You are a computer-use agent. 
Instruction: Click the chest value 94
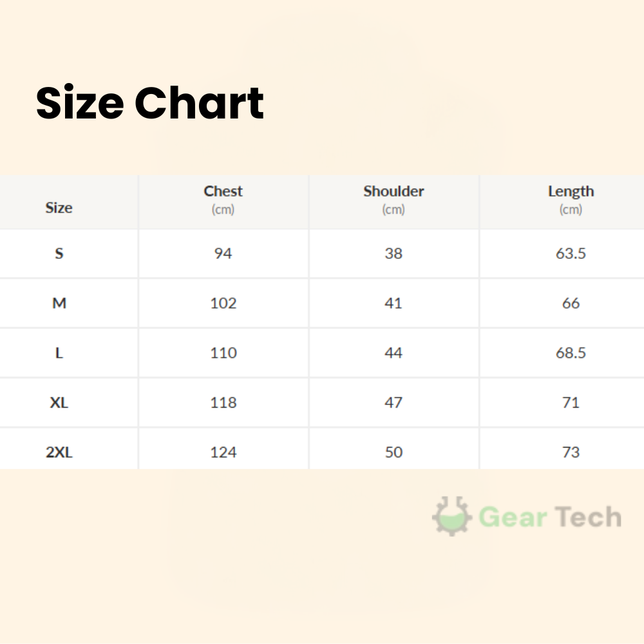coord(223,254)
